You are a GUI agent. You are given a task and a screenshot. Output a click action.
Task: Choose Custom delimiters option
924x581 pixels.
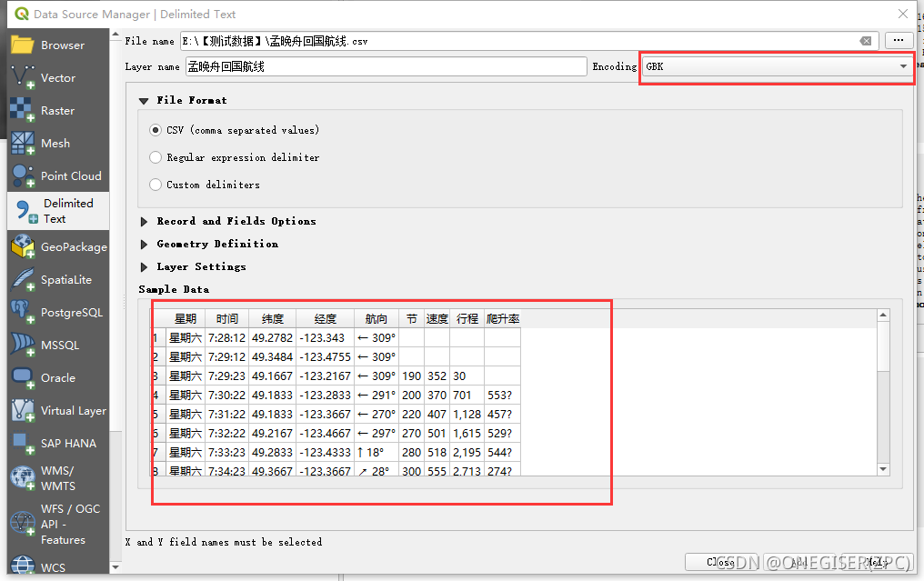pyautogui.click(x=155, y=185)
